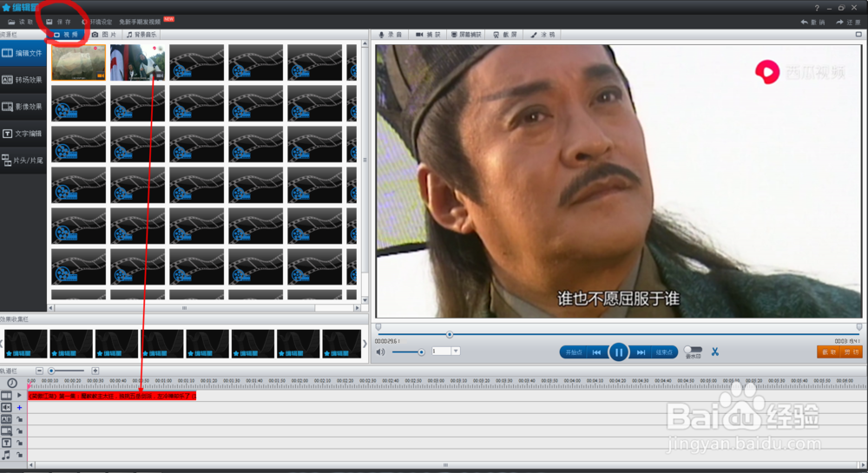Click the 屏幕捕获 screen capture button
The height and width of the screenshot is (473, 868).
point(466,35)
